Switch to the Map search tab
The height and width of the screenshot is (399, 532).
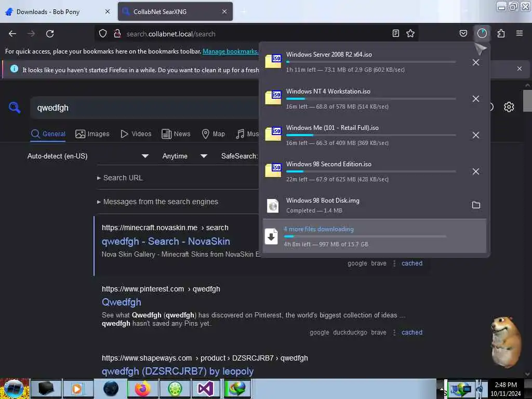click(x=213, y=134)
